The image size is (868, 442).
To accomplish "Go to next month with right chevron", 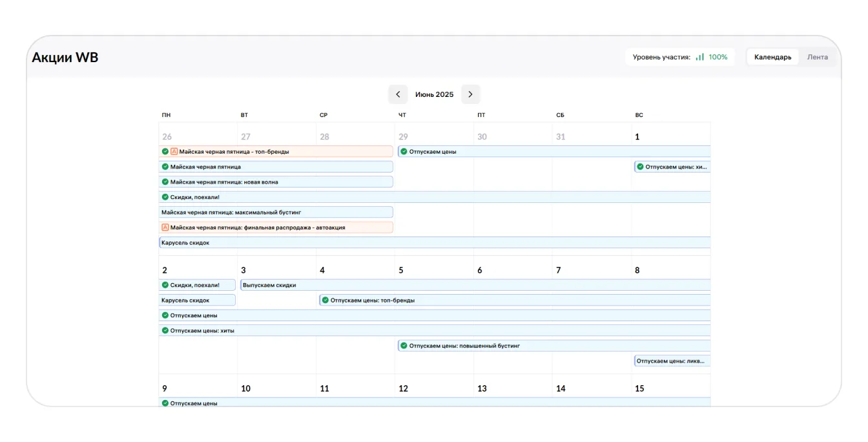I will [470, 94].
